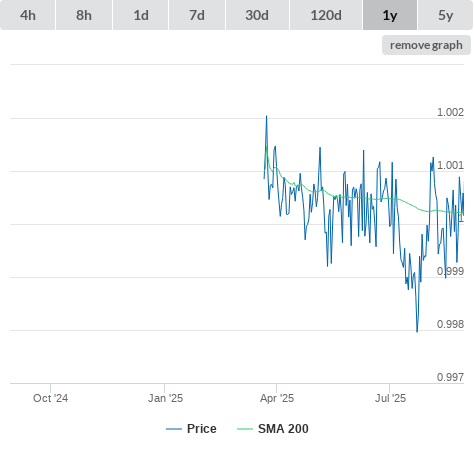Click the highest price spike near 1.002

point(266,117)
